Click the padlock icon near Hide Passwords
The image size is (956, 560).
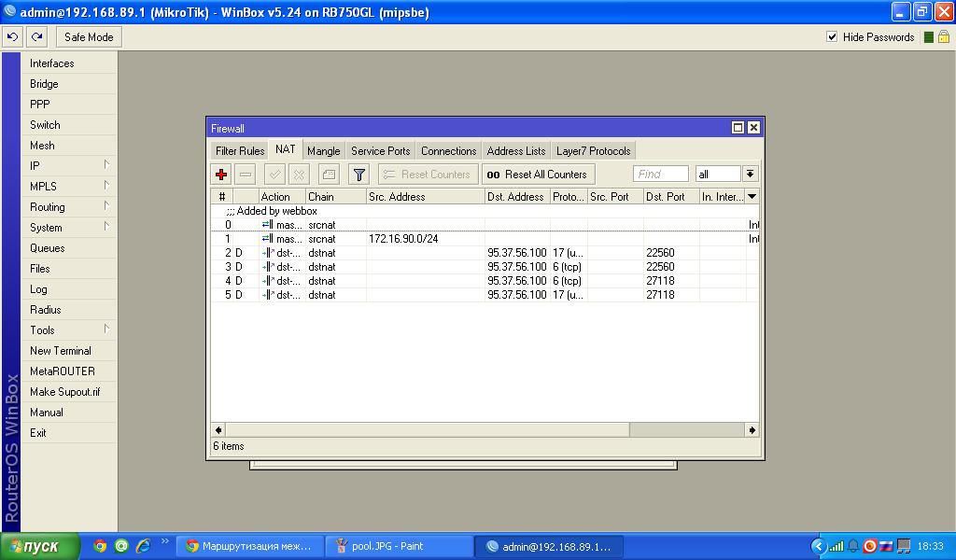coord(943,36)
